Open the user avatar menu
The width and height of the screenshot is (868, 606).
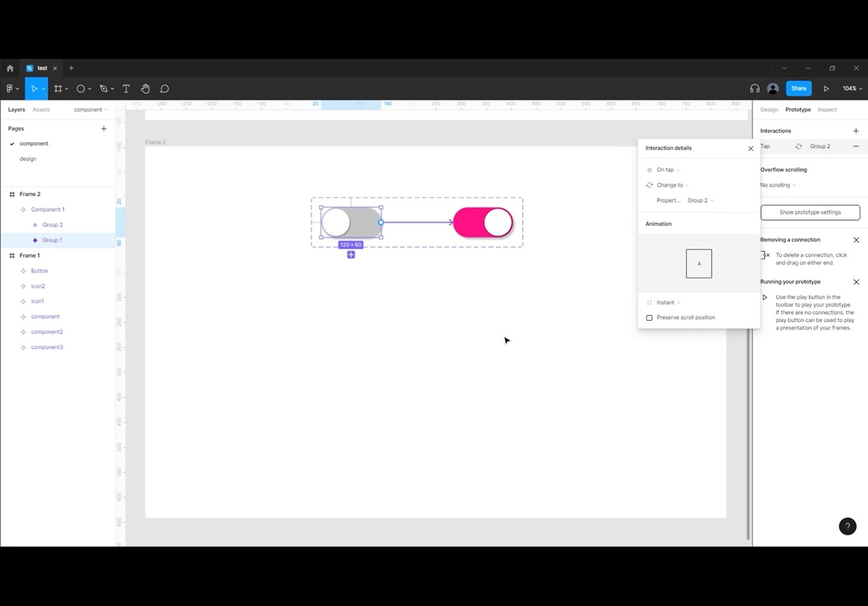tap(772, 89)
